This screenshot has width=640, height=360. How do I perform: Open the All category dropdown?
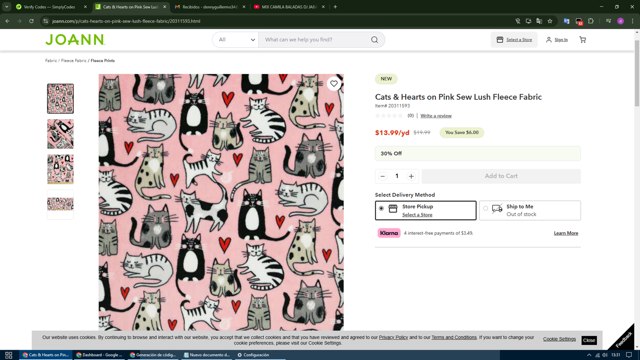point(236,40)
